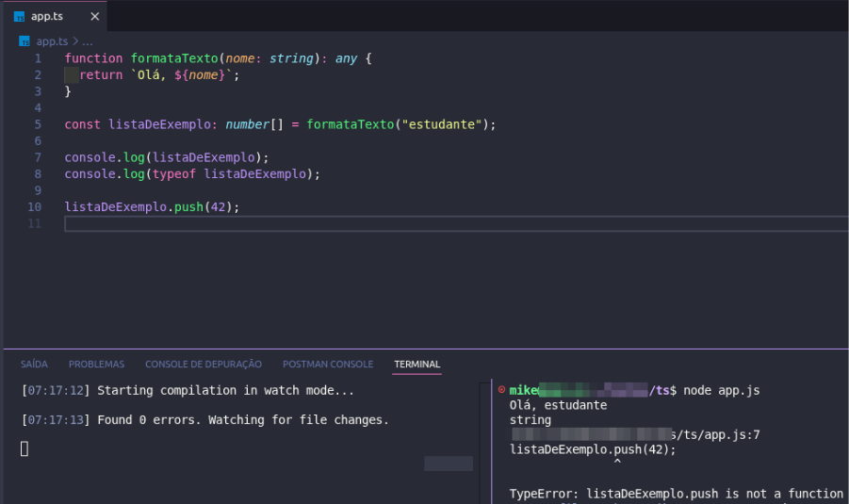Click 'typeof' keyword on line 8

[174, 173]
